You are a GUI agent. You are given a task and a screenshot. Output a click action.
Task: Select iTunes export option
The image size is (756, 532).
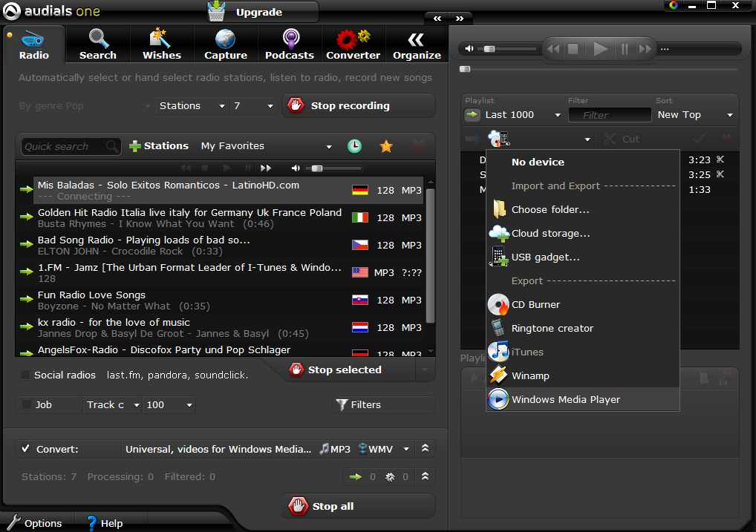583,352
